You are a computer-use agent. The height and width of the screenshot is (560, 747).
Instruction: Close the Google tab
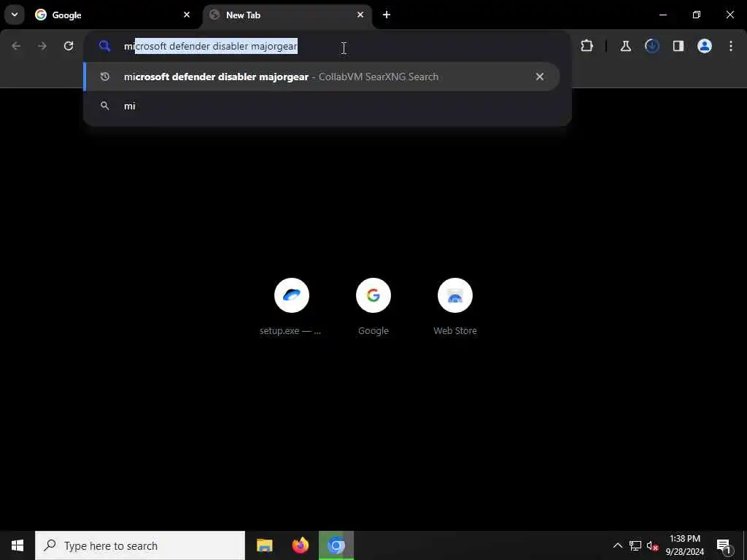[x=187, y=15]
